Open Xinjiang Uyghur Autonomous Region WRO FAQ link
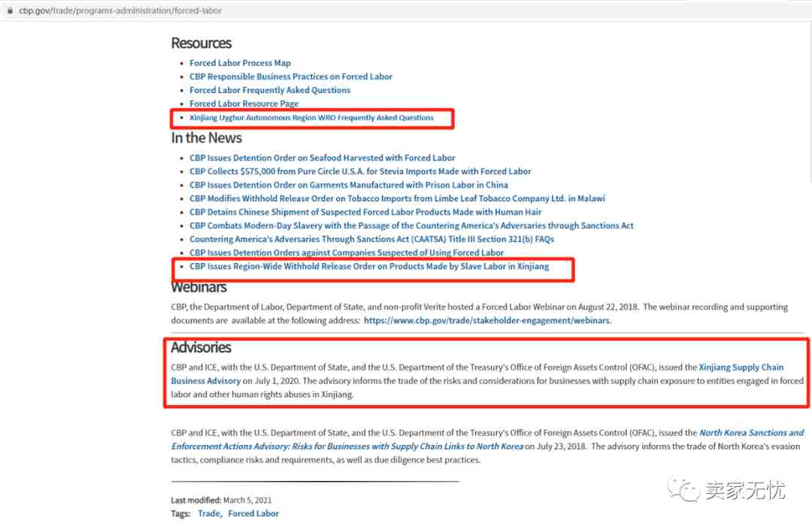 coord(311,117)
